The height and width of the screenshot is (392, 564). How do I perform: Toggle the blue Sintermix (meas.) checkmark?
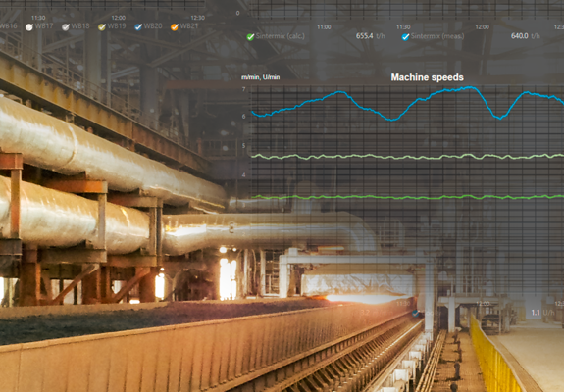(405, 37)
